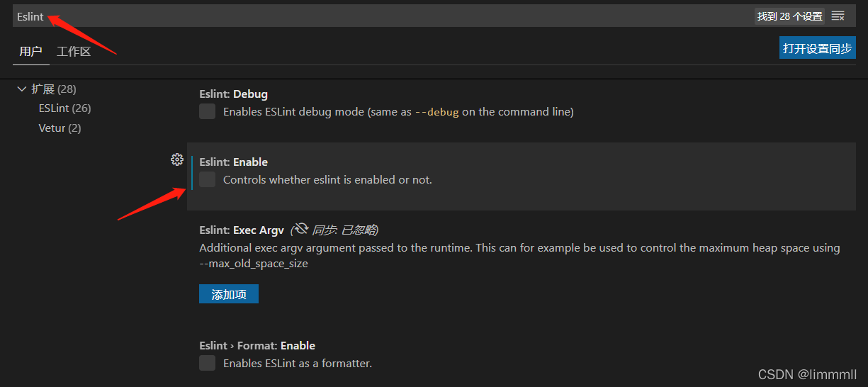Image resolution: width=868 pixels, height=387 pixels.
Task: Switch to the 工作区 settings tab
Action: click(x=74, y=52)
